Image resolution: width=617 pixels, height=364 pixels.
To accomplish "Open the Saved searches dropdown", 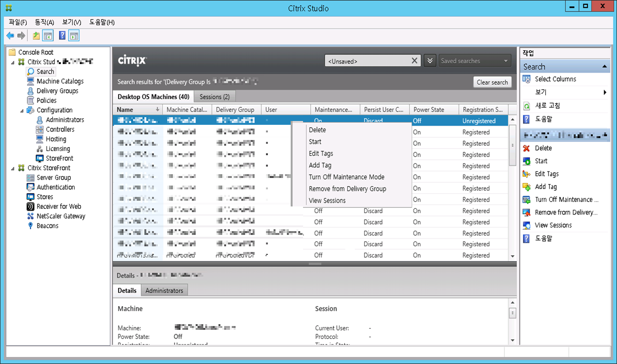I will (x=475, y=61).
